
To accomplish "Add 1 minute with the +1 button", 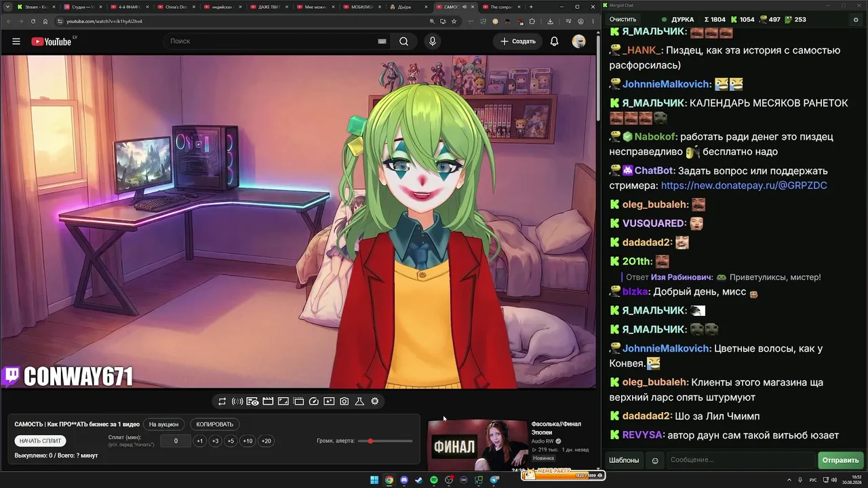I will tap(199, 441).
